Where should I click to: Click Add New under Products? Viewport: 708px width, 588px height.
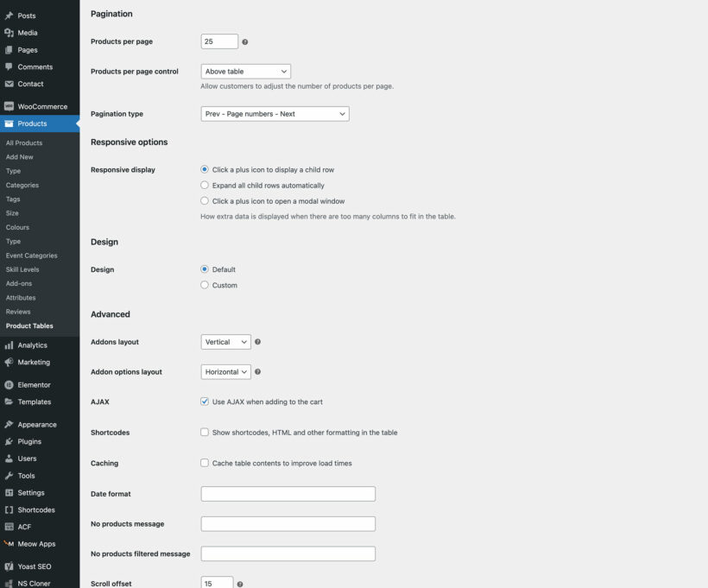click(x=19, y=156)
